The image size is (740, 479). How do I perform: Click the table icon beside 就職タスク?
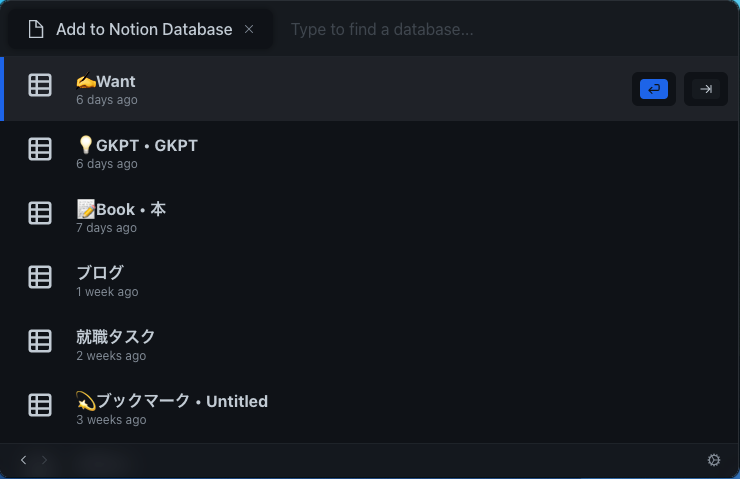(40, 341)
